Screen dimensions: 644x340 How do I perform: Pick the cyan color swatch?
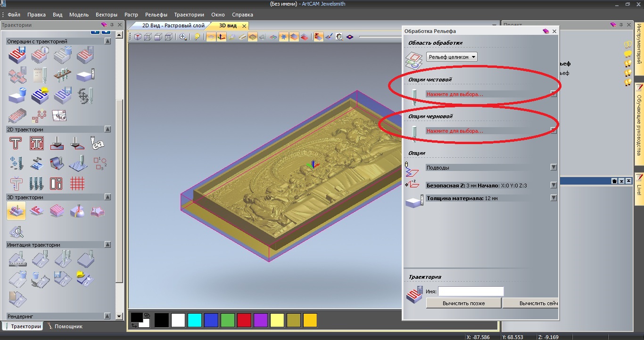tap(195, 320)
